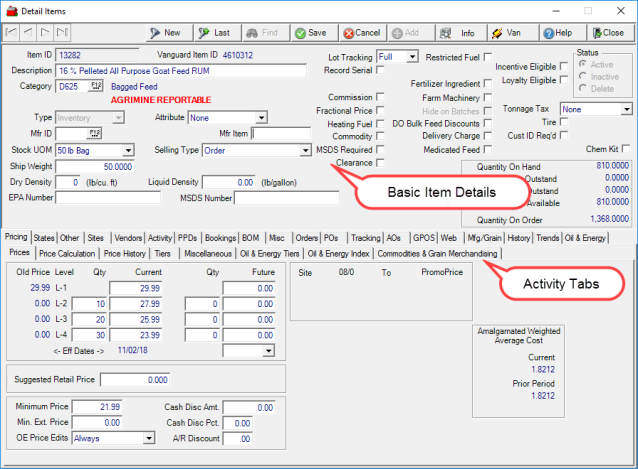Open the Price History sub-tab
This screenshot has height=469, width=638.
click(x=123, y=254)
